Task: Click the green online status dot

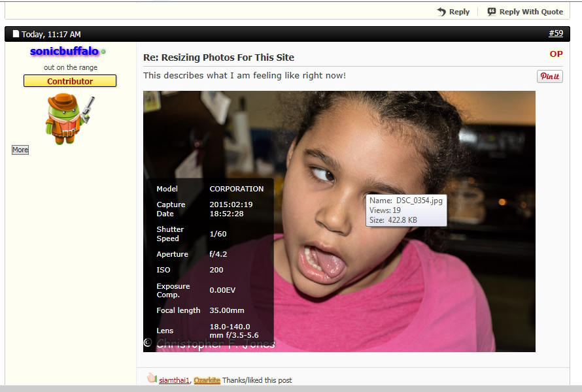Action: point(103,52)
